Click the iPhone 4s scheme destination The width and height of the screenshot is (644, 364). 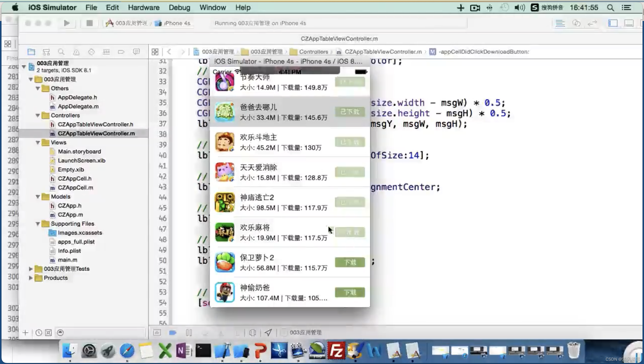click(x=173, y=23)
